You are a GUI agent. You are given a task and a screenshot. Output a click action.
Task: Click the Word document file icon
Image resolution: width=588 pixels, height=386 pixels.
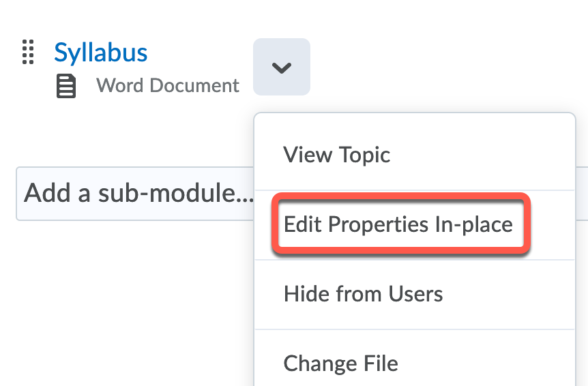coord(65,87)
